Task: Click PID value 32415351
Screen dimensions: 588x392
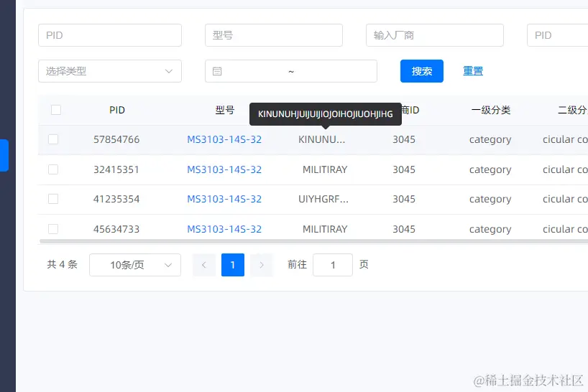Action: [116, 169]
